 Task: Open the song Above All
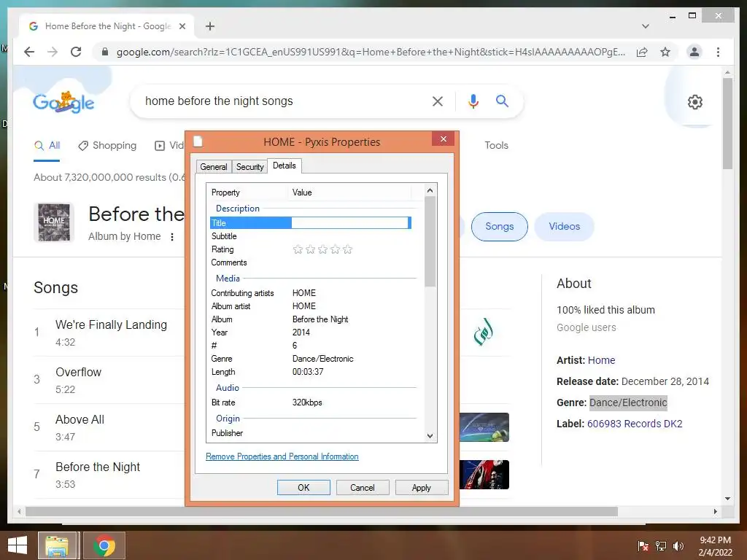click(80, 419)
